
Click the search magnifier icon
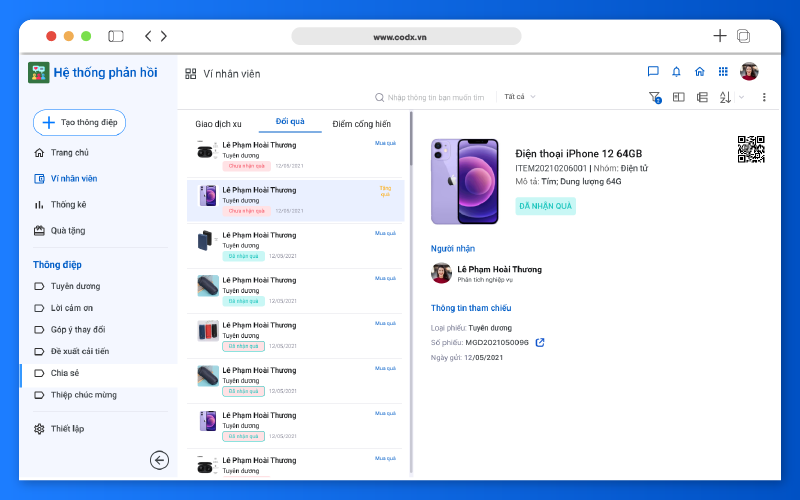(x=379, y=97)
